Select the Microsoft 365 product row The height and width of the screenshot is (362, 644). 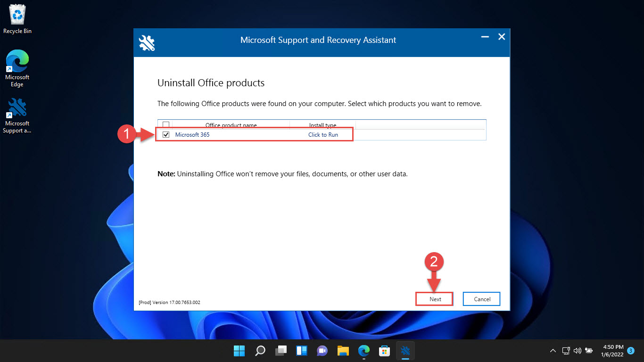click(x=322, y=135)
